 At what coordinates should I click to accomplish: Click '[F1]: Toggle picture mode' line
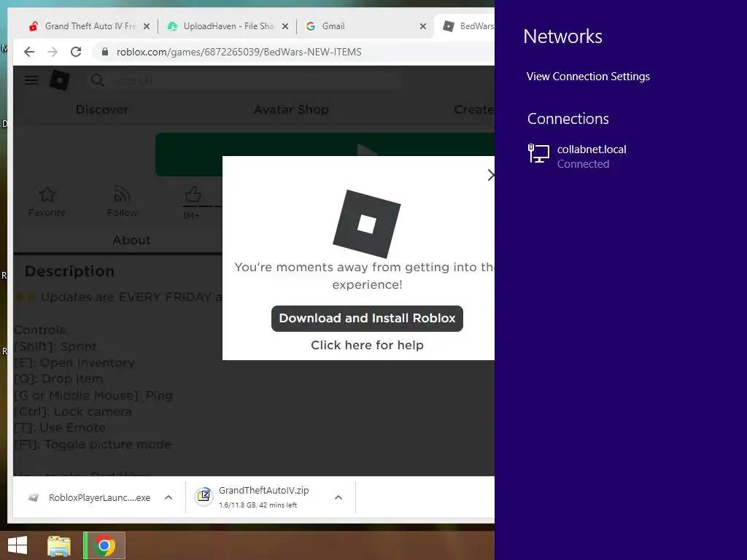[93, 444]
